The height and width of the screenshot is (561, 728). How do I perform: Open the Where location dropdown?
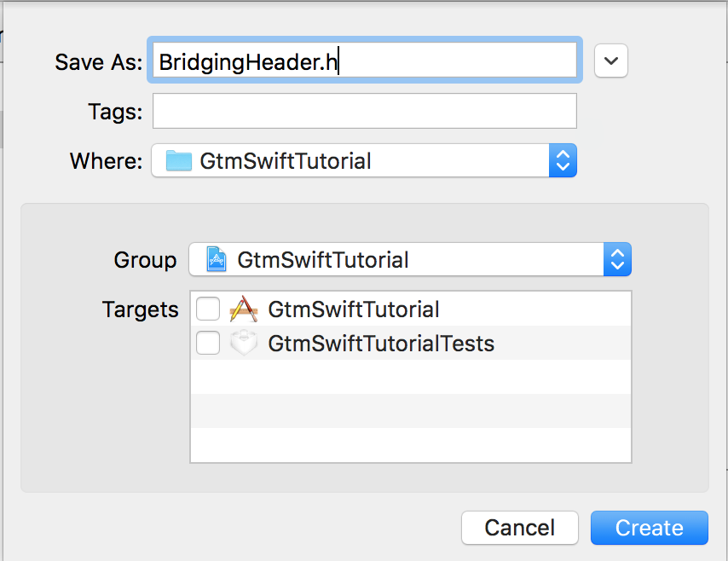367,160
